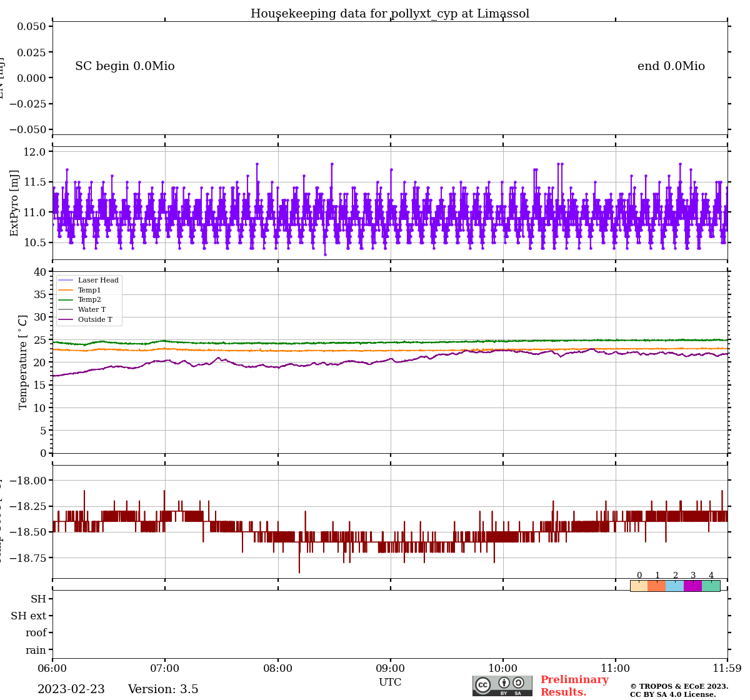
Task: Click the 11:00 time axis tick label
Action: 616,668
